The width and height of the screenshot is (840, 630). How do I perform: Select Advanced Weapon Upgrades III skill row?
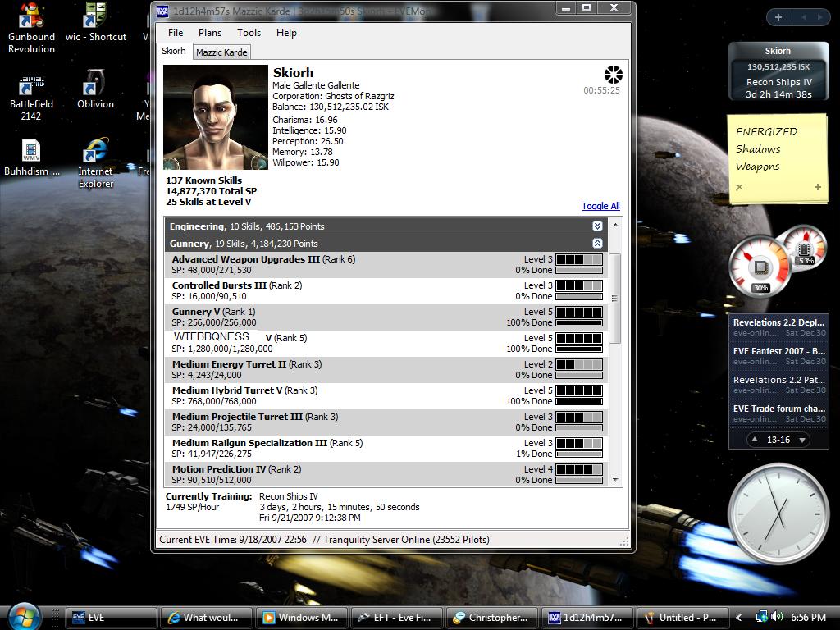386,265
